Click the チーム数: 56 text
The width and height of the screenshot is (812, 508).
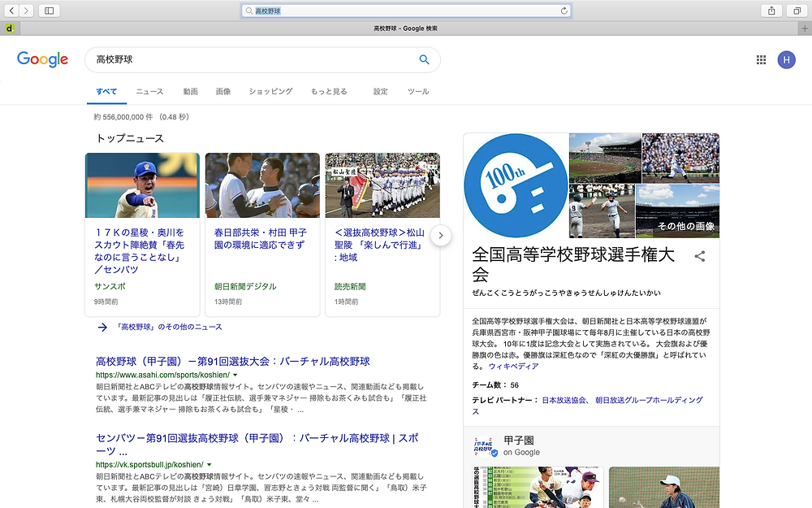point(495,385)
